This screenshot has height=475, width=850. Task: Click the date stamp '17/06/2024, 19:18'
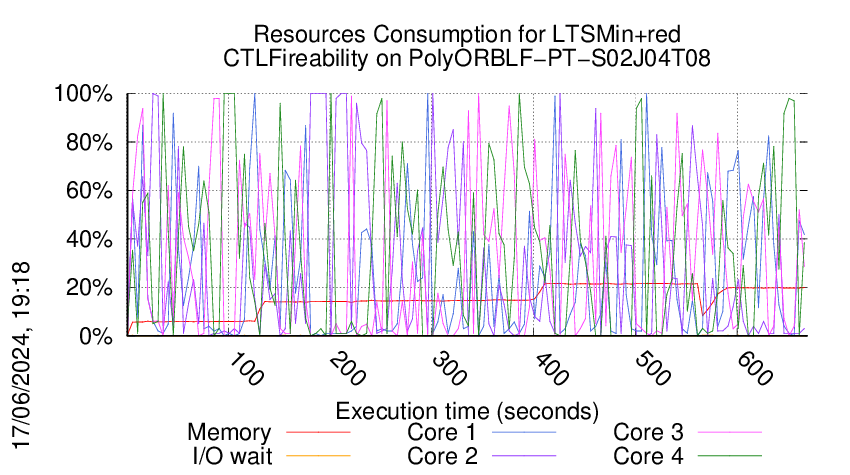pos(21,356)
